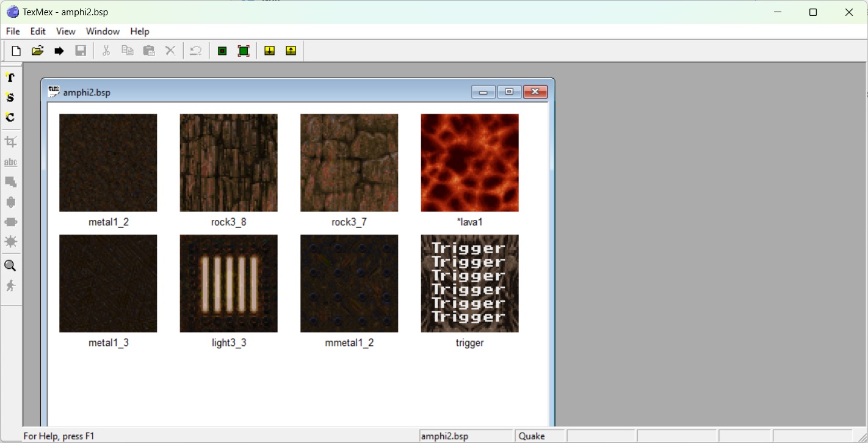Screen dimensions: 868x443
Task: Click the TexMex application icon in title bar
Action: 12,12
